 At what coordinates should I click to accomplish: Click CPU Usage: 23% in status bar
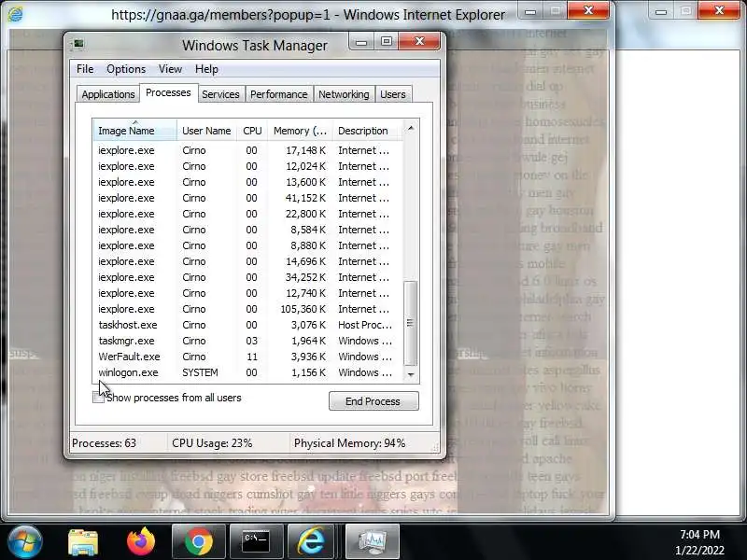coord(212,443)
